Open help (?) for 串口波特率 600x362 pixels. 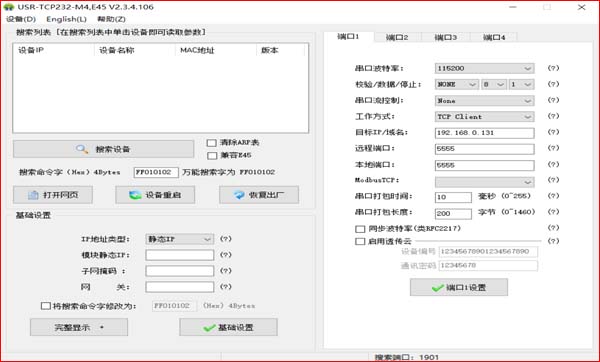(553, 68)
